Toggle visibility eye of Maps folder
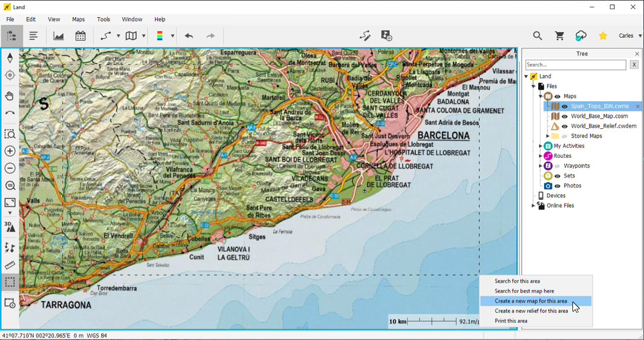Image resolution: width=644 pixels, height=340 pixels. tap(557, 96)
